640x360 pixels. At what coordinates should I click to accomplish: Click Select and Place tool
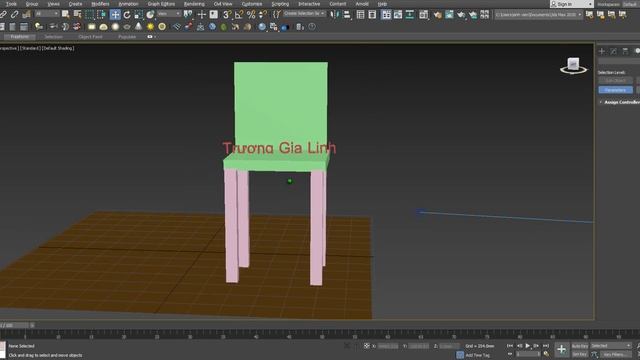pos(150,15)
